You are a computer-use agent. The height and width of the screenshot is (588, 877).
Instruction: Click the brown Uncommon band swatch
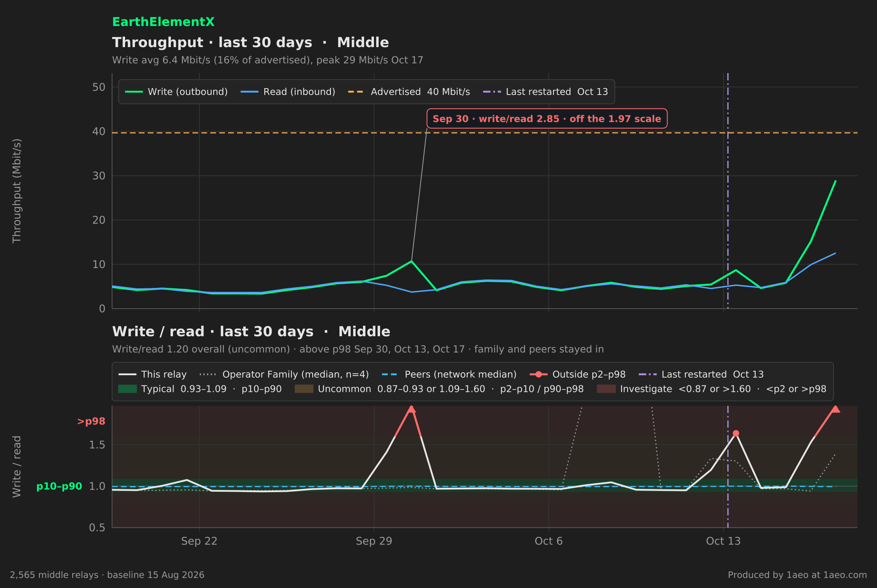pos(304,389)
